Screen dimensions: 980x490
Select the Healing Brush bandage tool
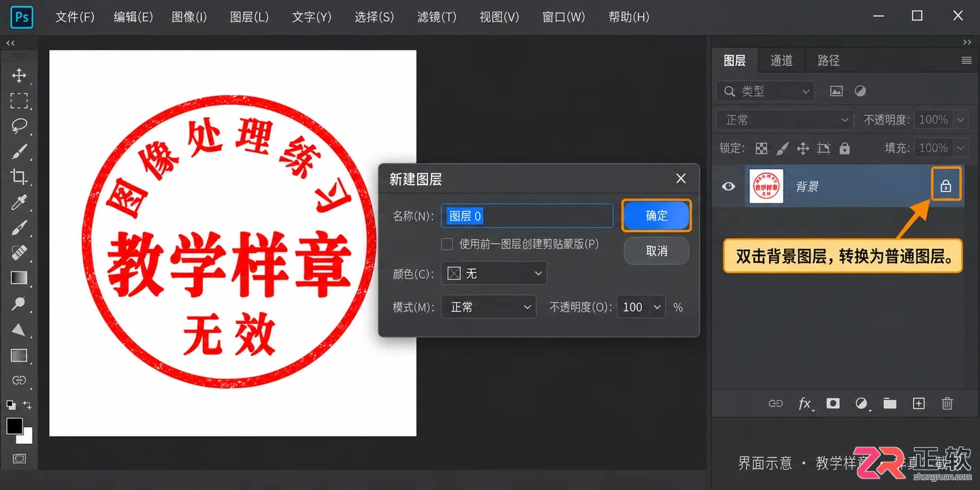(x=19, y=252)
